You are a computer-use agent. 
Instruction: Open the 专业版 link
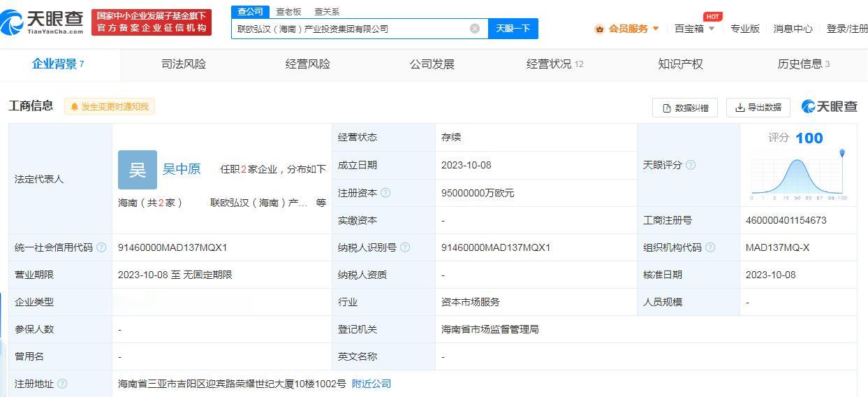click(744, 29)
